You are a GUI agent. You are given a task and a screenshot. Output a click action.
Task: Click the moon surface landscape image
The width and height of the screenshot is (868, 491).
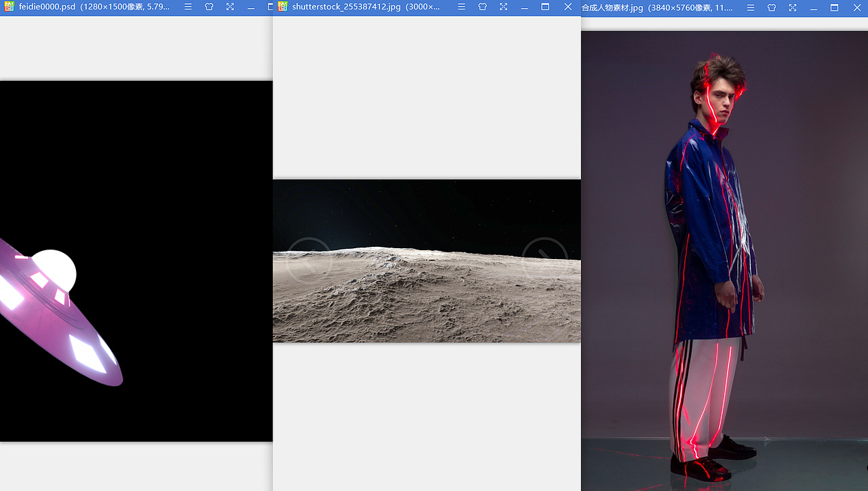point(427,260)
